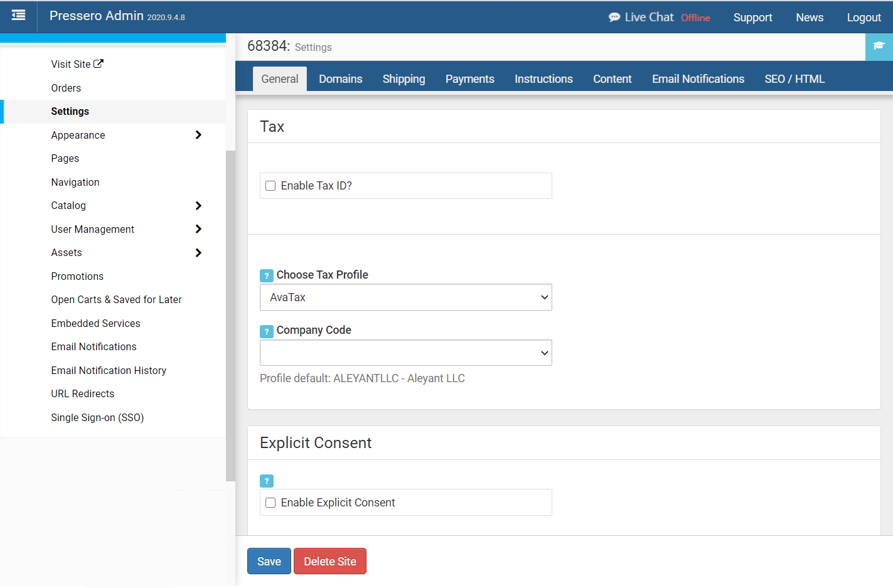Click the sidebar vertical scrollbar

230,316
